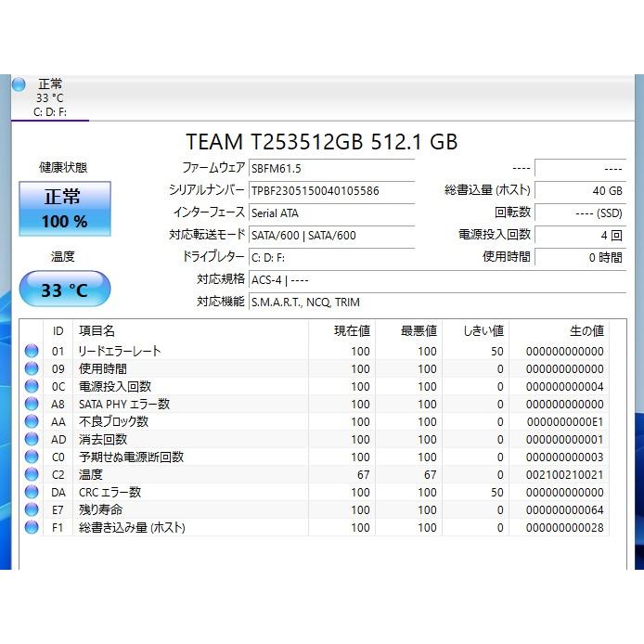Click status orb for DA CRC エラー数 row

(32, 492)
